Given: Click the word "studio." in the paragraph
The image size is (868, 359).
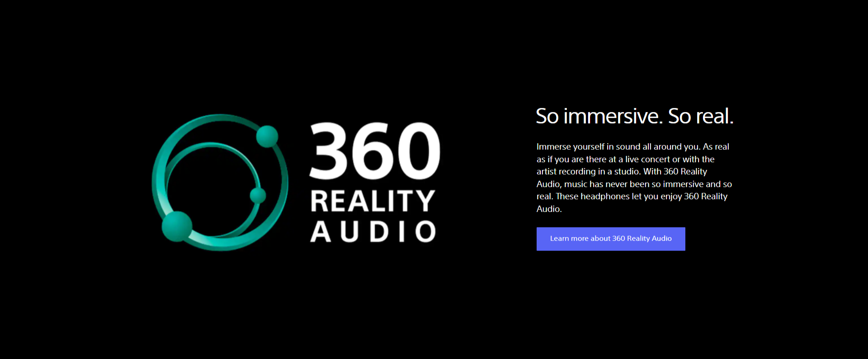Looking at the screenshot, I should (627, 172).
